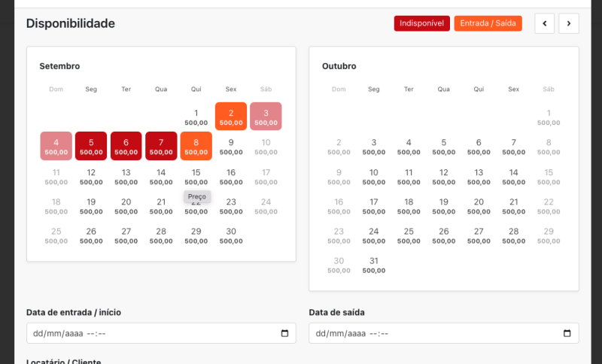Screen dimensions: 602x364
Task: Select September 1 date cell
Action: pos(196,117)
